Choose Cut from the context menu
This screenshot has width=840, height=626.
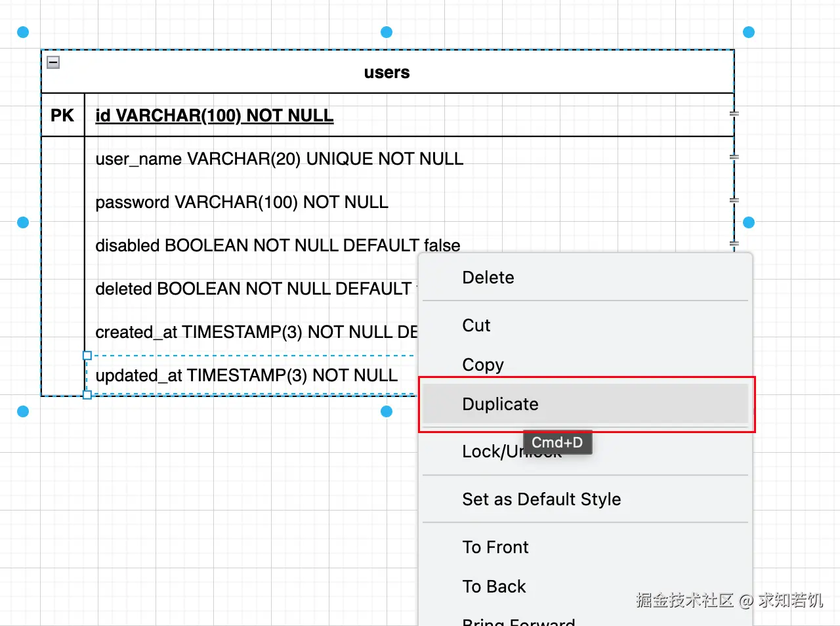point(585,325)
